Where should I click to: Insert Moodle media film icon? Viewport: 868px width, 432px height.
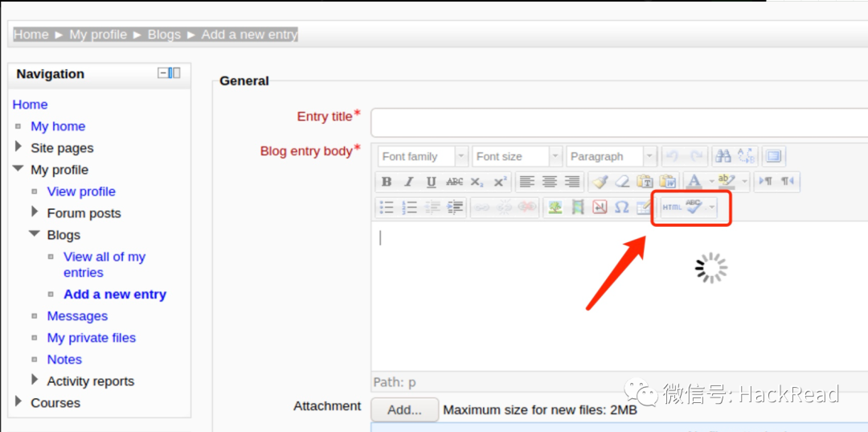pos(577,207)
